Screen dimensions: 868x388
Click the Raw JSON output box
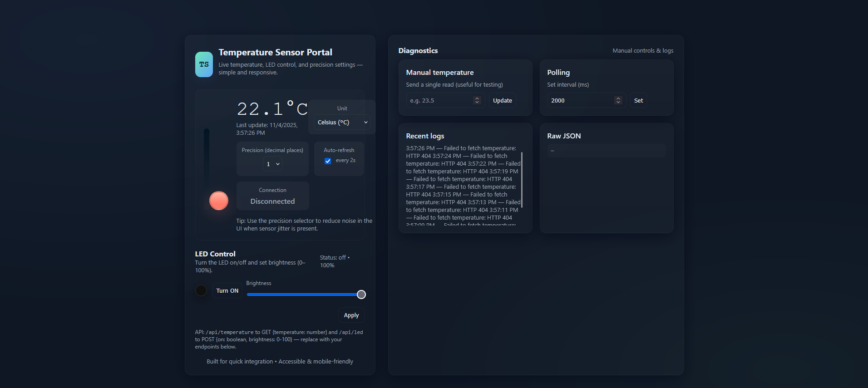click(606, 151)
